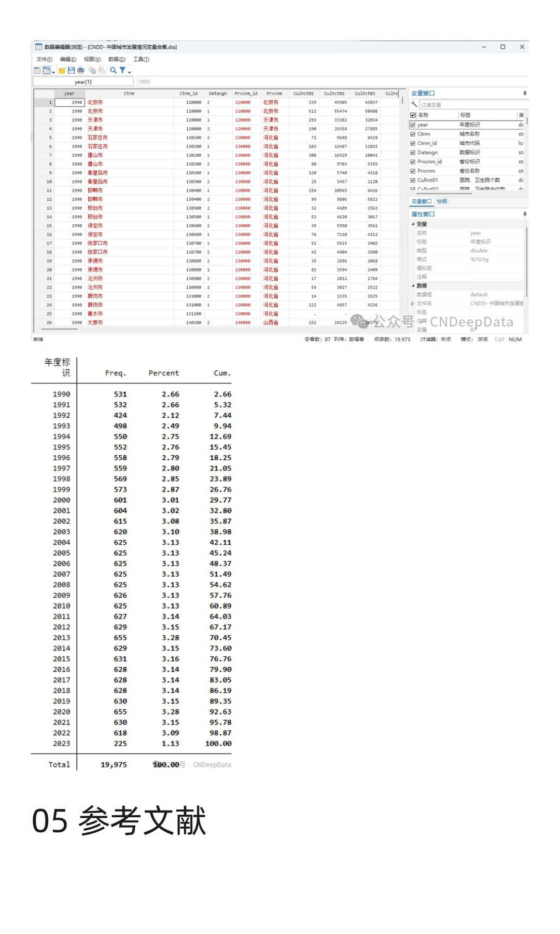
Task: Click the Prvcnm_id column header
Action: pos(246,93)
